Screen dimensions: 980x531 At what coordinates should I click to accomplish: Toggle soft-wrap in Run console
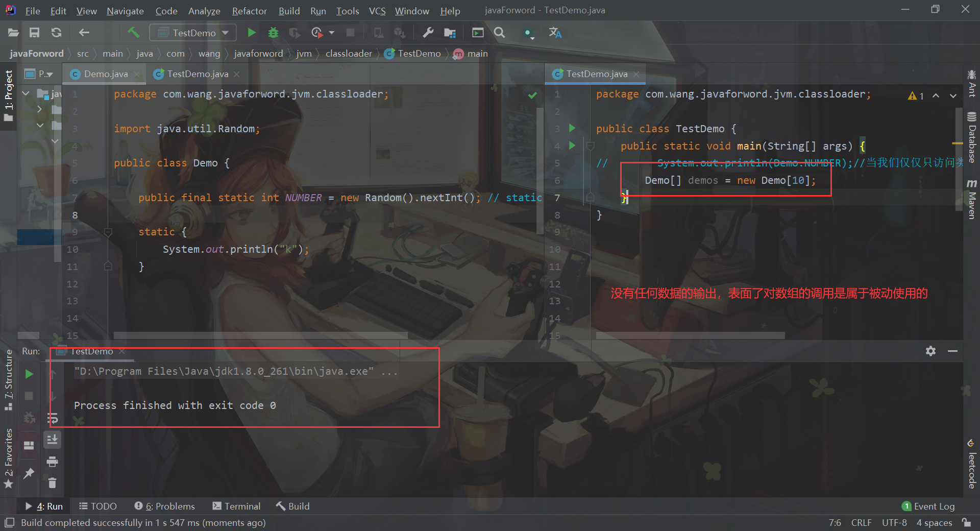click(x=53, y=419)
